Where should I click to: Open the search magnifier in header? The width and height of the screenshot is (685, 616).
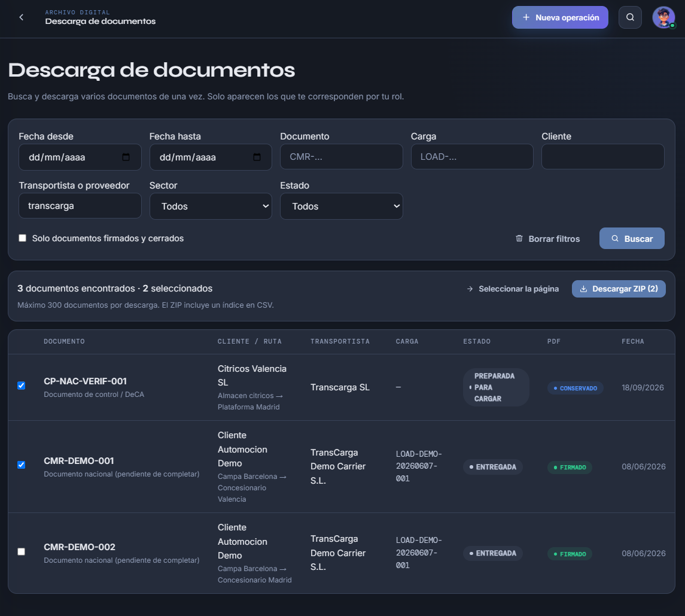(x=630, y=17)
